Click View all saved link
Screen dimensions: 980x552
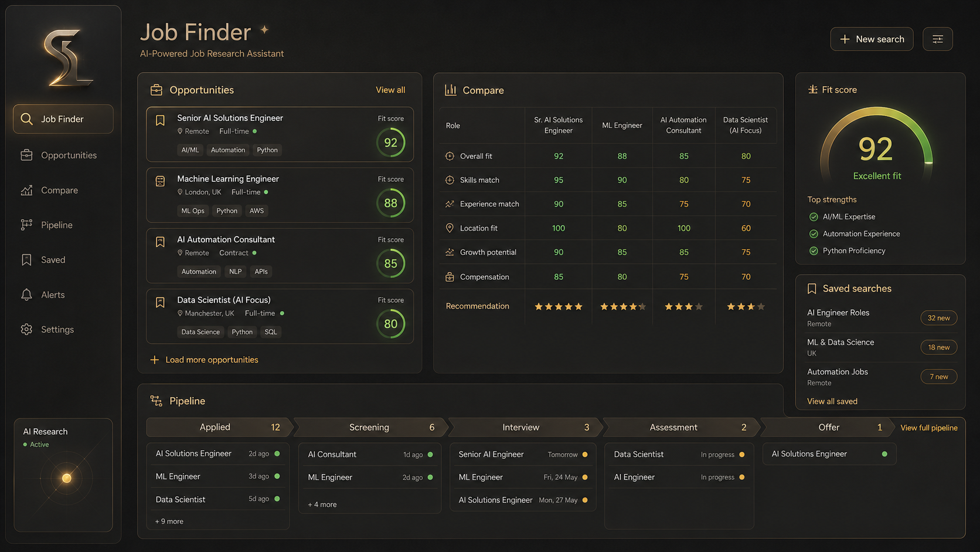[832, 401]
